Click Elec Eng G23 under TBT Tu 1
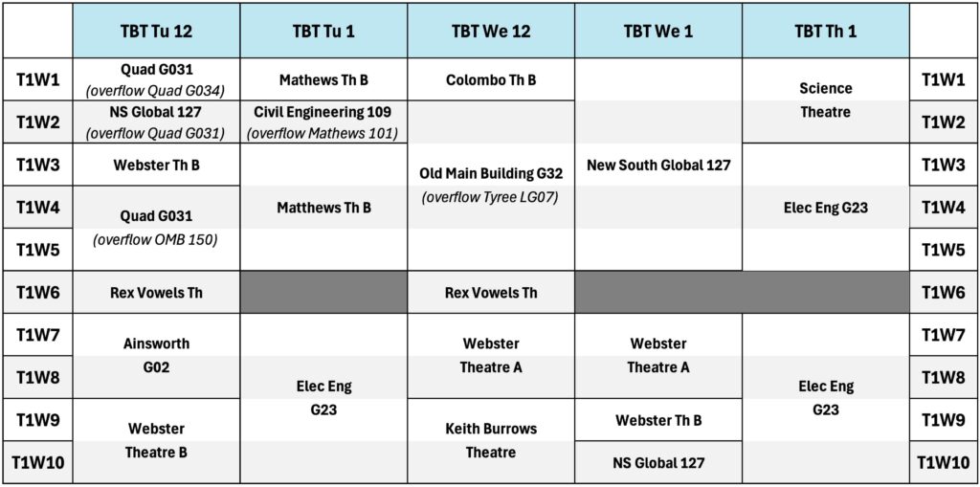 pyautogui.click(x=323, y=398)
